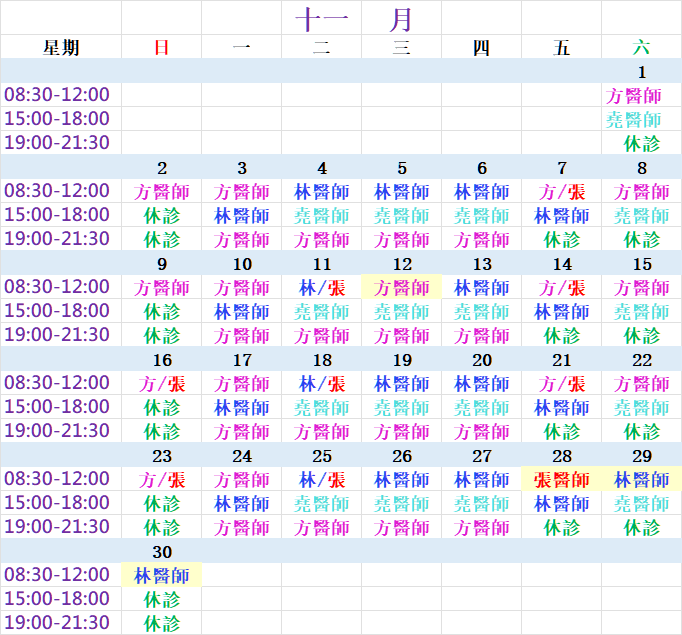
Task: Click the red 日 Sunday column header
Action: click(x=162, y=47)
